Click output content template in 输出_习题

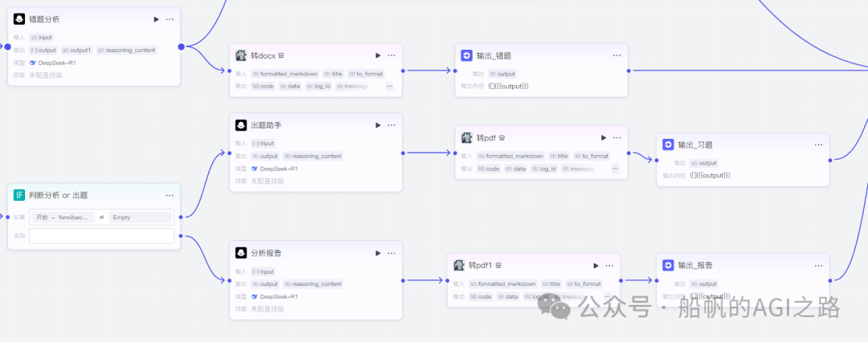[710, 176]
